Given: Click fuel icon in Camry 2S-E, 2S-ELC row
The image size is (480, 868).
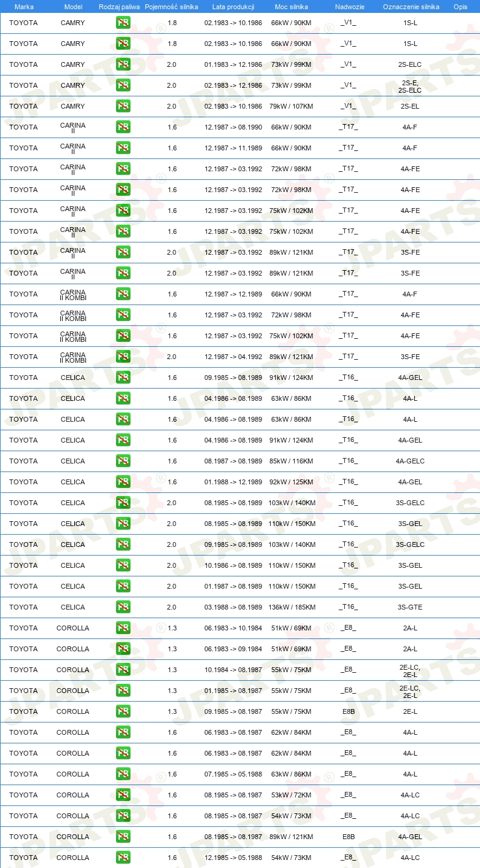Looking at the screenshot, I should (123, 85).
